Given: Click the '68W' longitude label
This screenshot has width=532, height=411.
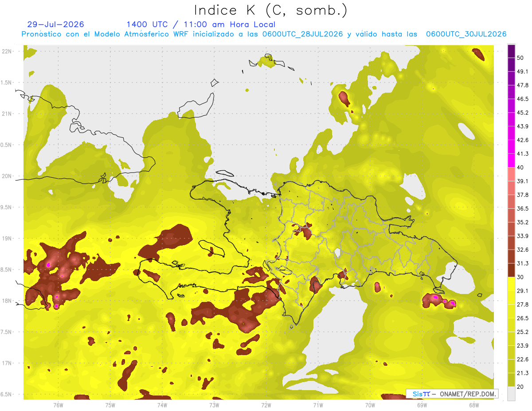Looking at the screenshot, I should [473, 405].
